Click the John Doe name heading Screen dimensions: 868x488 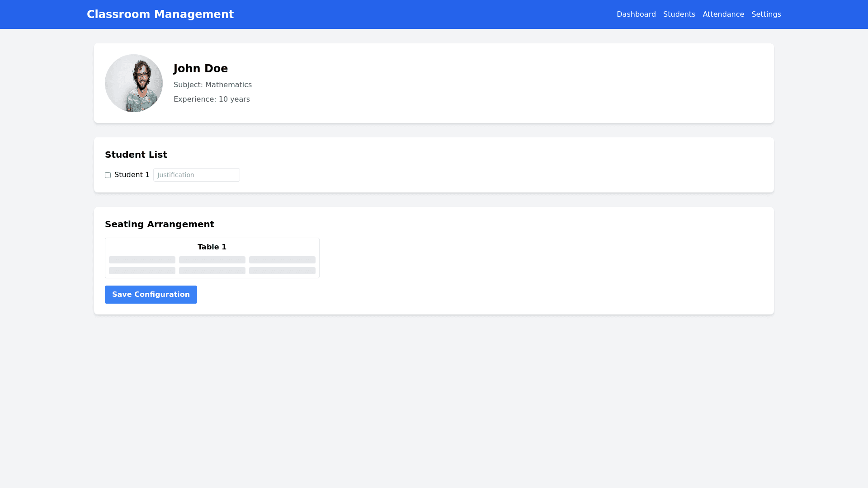(x=201, y=69)
